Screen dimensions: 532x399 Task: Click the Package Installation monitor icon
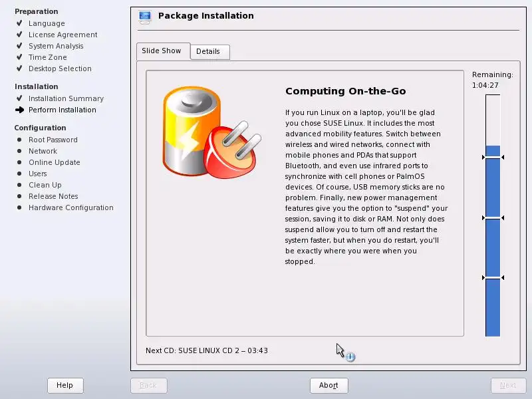pyautogui.click(x=145, y=17)
